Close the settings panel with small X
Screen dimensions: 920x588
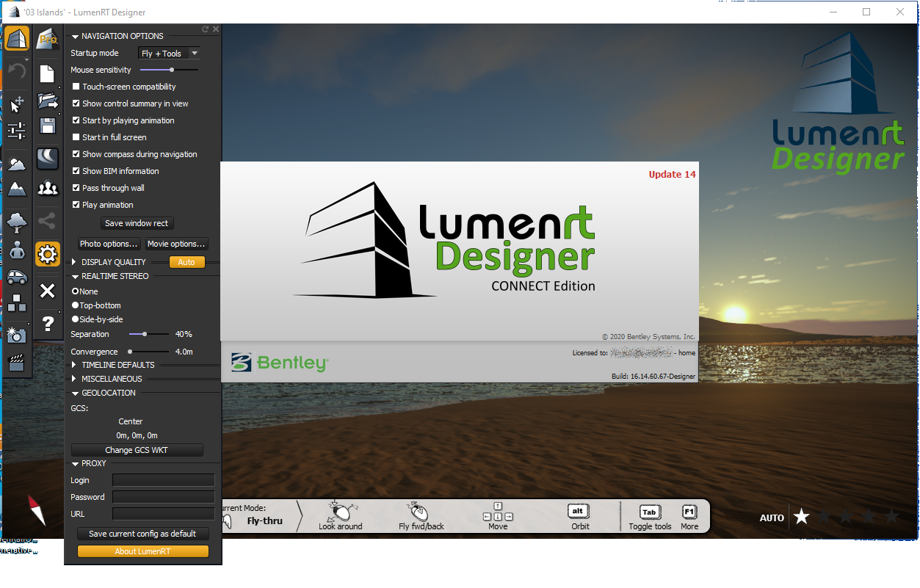click(x=216, y=29)
